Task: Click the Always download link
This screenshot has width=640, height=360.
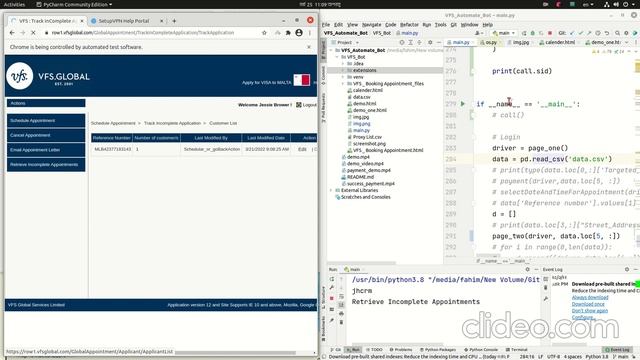Action: 590,298
